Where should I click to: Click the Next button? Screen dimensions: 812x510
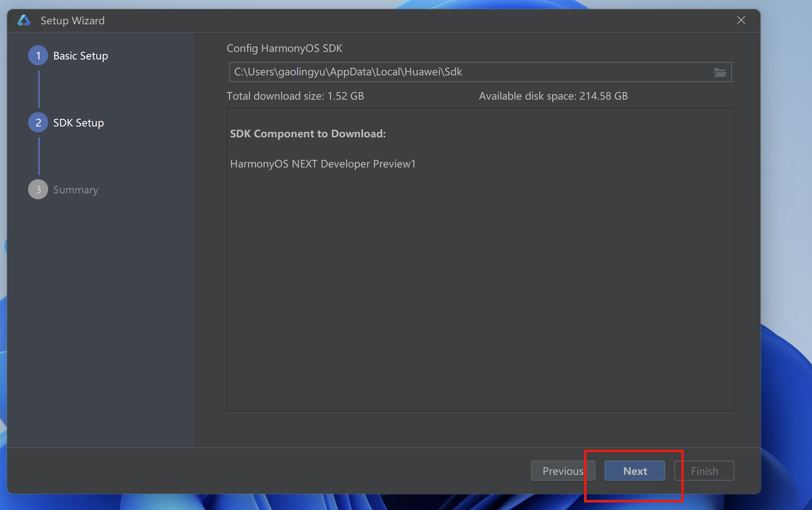click(634, 471)
